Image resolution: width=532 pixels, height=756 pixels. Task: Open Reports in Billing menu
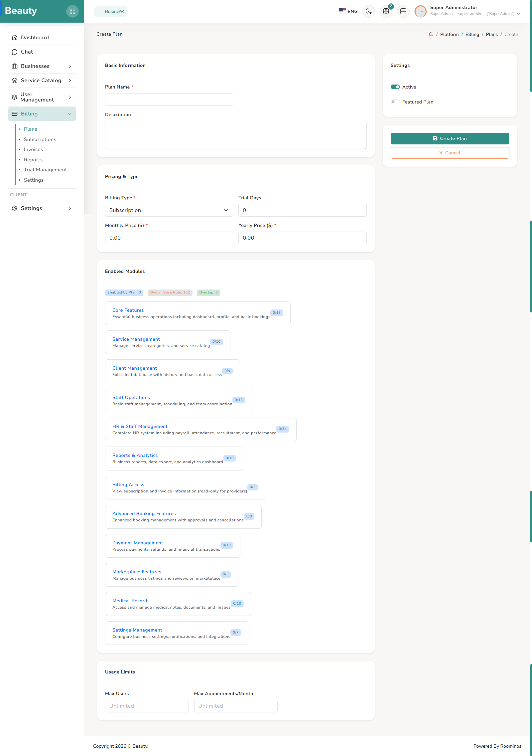(33, 160)
